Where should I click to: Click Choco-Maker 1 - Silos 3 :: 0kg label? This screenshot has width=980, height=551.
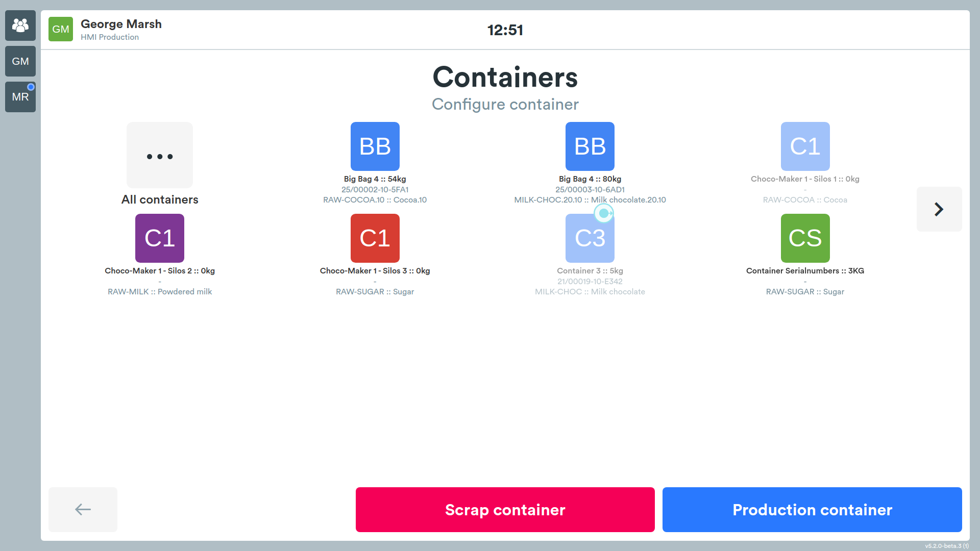[375, 271]
